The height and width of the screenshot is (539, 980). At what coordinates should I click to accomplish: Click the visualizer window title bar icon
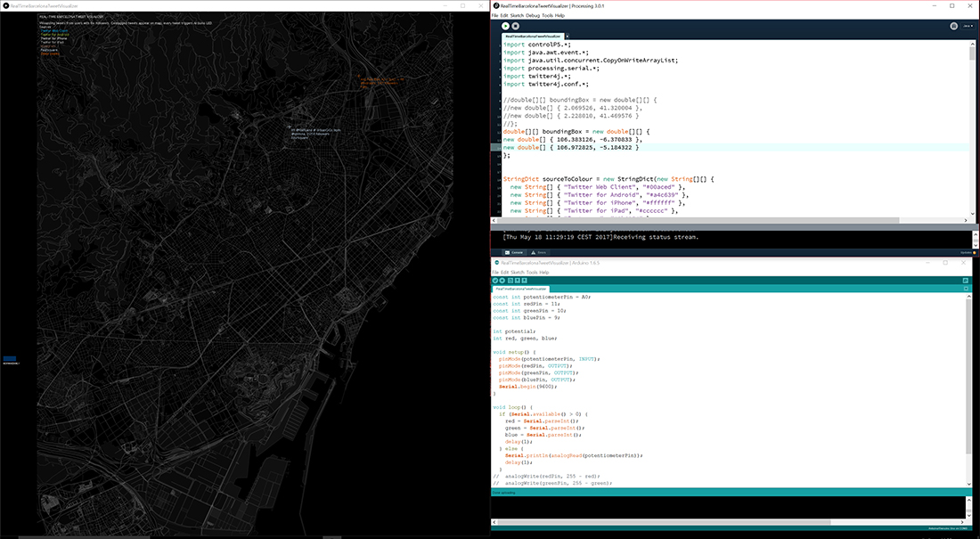click(x=5, y=5)
